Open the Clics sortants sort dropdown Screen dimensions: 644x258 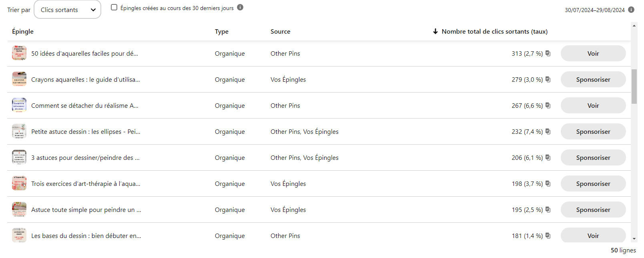pos(67,10)
